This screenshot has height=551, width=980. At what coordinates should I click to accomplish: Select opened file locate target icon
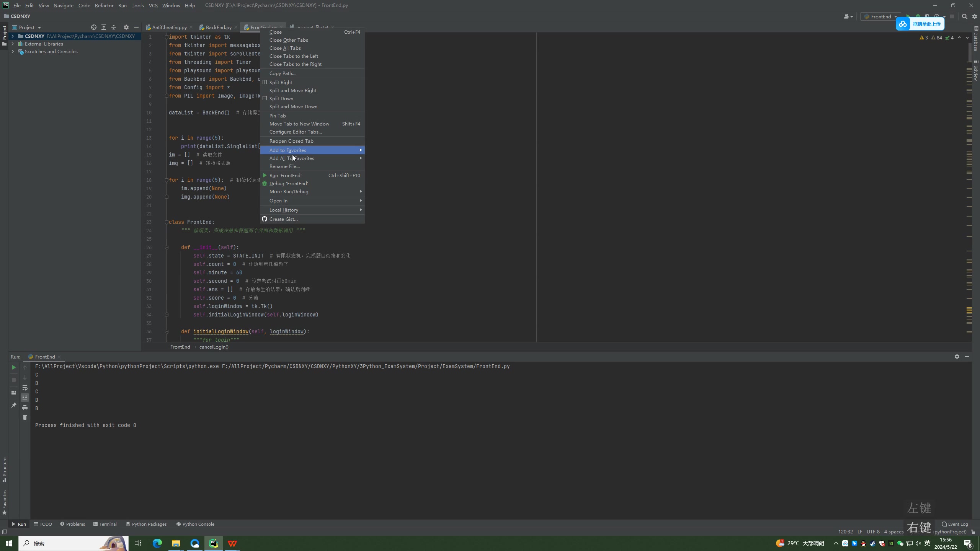point(94,27)
